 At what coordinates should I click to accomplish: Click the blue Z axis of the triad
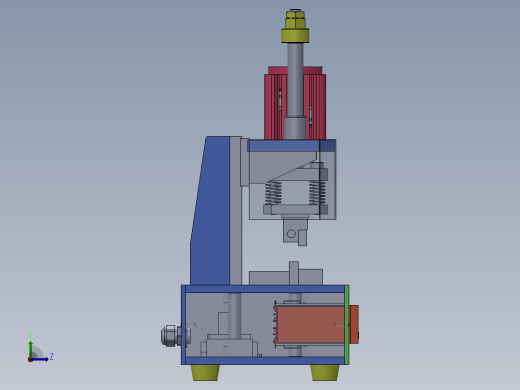click(x=40, y=359)
